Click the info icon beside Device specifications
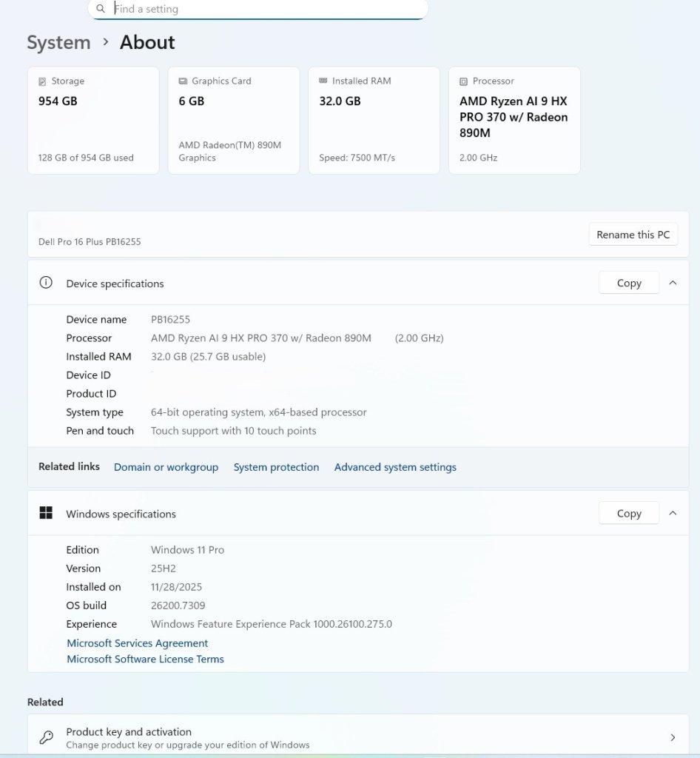 click(x=46, y=283)
